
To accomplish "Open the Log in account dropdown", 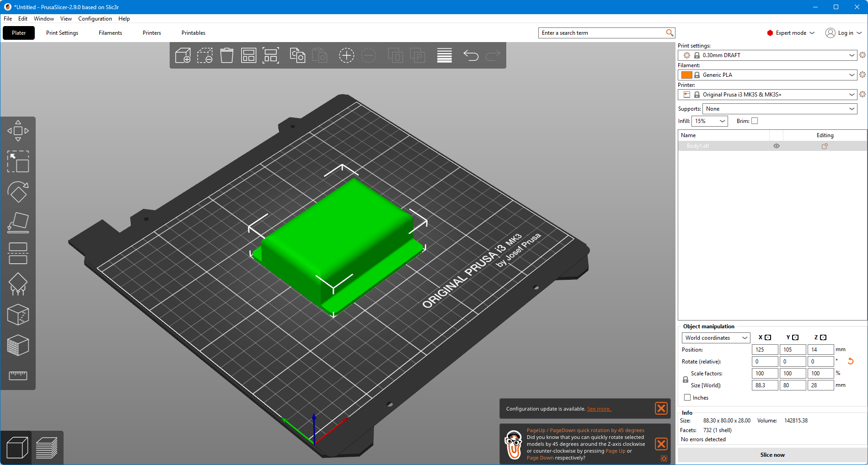I will click(844, 33).
